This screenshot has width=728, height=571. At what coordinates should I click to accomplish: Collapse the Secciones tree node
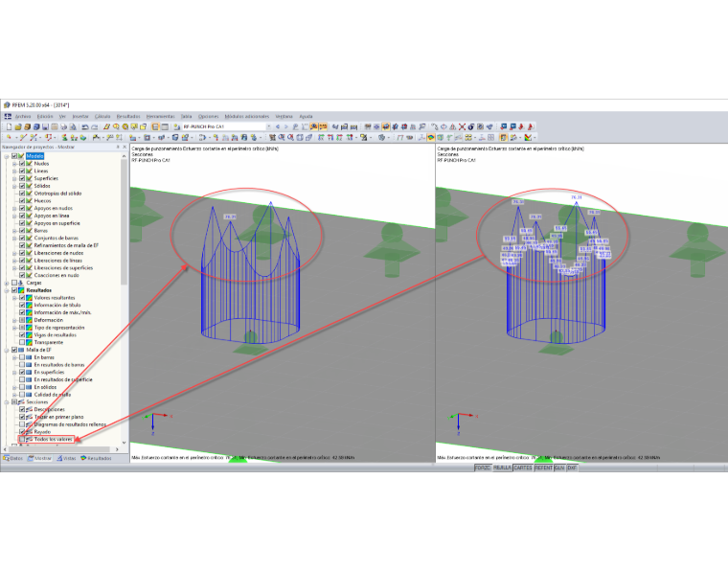(7, 402)
